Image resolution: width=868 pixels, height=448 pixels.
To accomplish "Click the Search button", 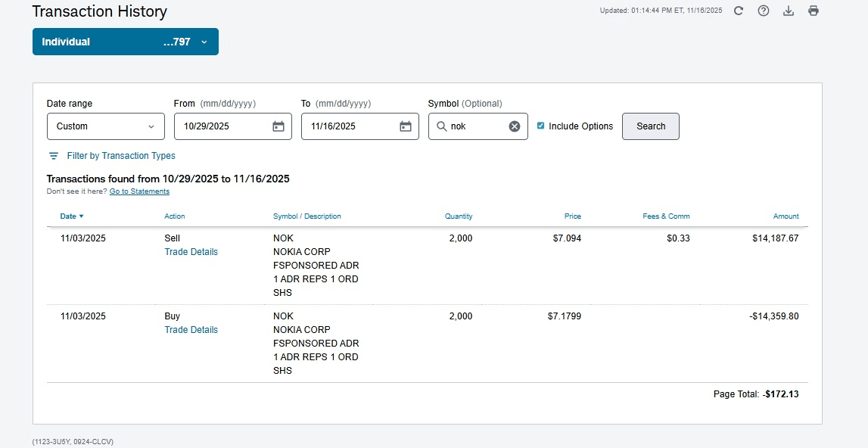I will tap(650, 126).
